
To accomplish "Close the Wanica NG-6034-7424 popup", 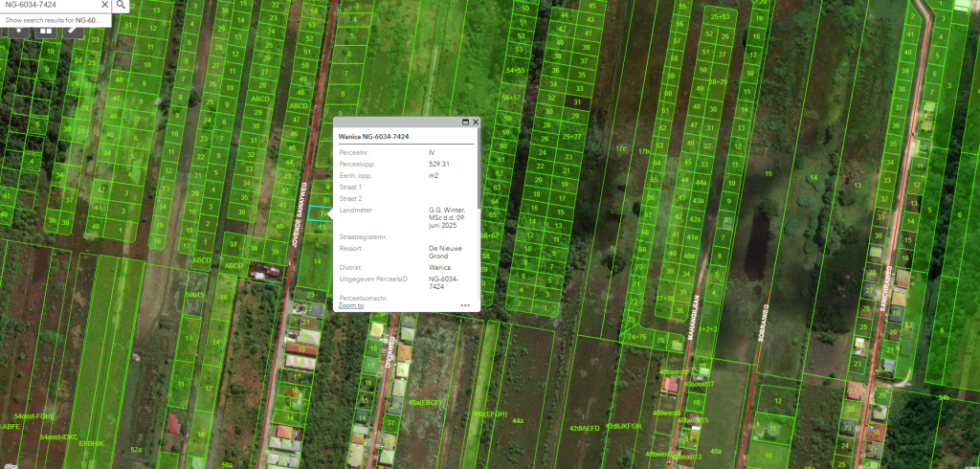I will tap(476, 123).
